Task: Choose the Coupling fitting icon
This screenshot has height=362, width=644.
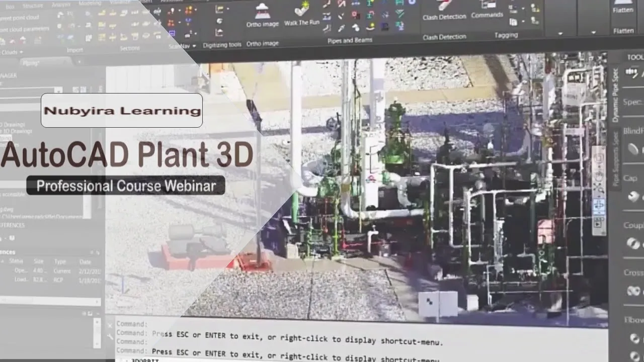Action: (632, 243)
